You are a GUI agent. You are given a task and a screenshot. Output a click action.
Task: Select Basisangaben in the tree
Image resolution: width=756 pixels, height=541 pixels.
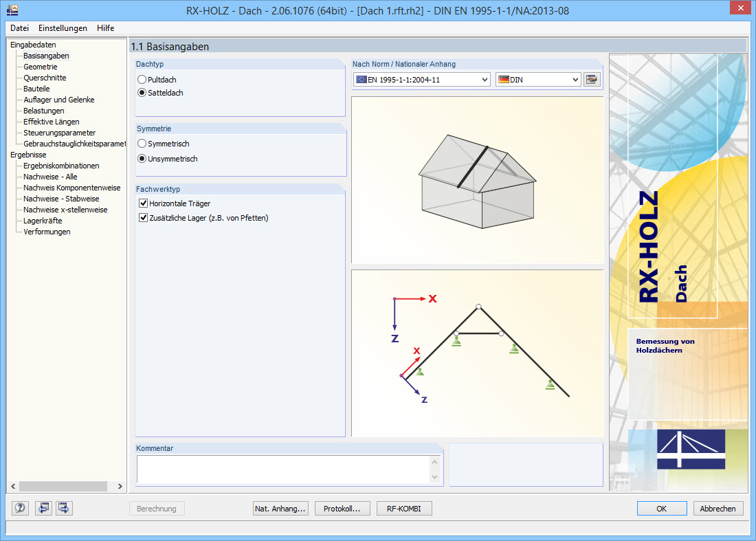click(46, 56)
